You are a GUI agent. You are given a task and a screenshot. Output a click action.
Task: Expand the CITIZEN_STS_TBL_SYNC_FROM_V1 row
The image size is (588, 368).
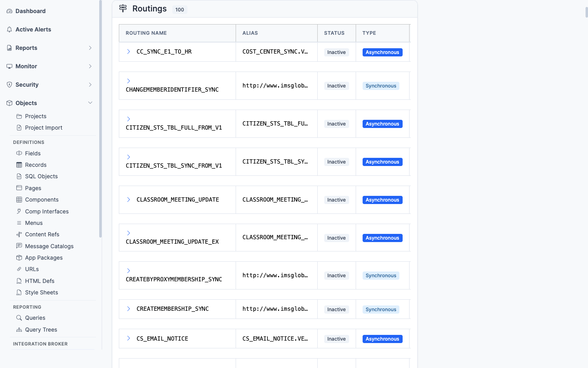click(129, 157)
